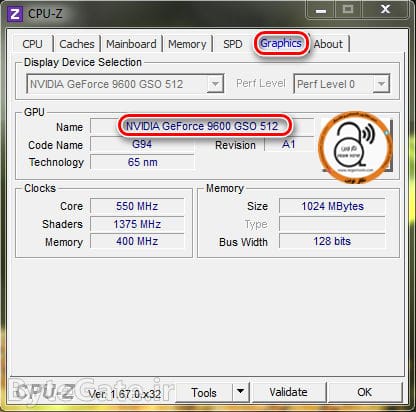Switch to the SPD tab
Image resolution: width=416 pixels, height=412 pixels.
[x=233, y=44]
